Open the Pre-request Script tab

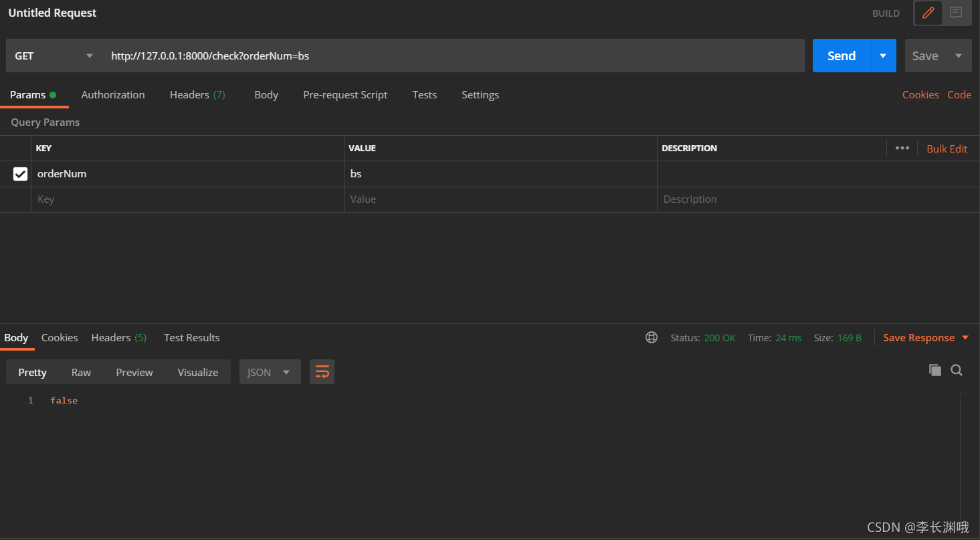coord(345,95)
